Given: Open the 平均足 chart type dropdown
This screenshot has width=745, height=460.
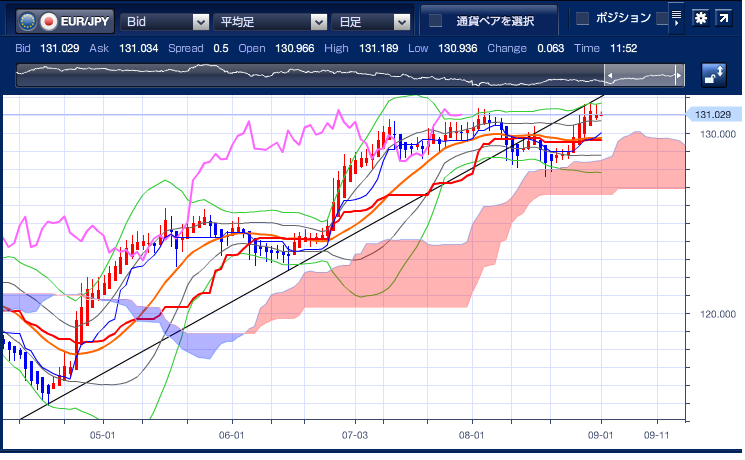Looking at the screenshot, I should coord(270,22).
